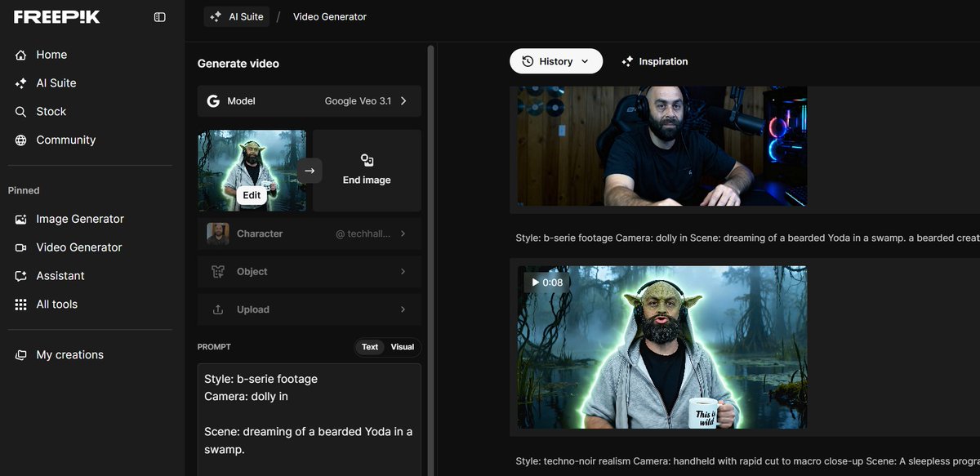This screenshot has height=476, width=980.
Task: Click the Inspiration sparkle icon
Action: coord(627,61)
